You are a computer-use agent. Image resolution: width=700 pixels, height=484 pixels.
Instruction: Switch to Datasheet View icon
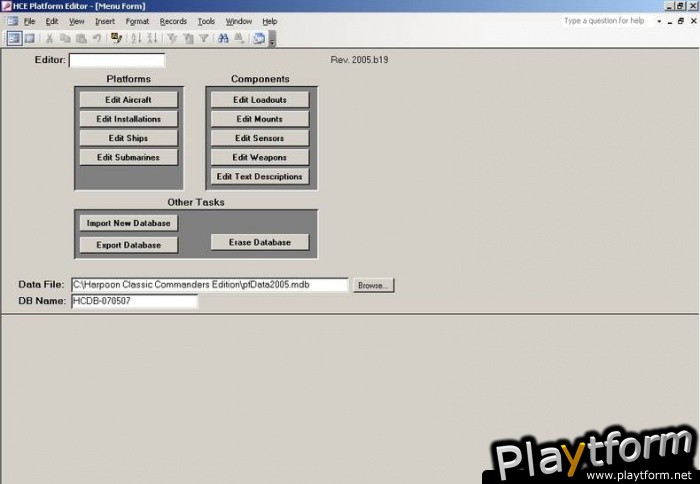coord(30,38)
